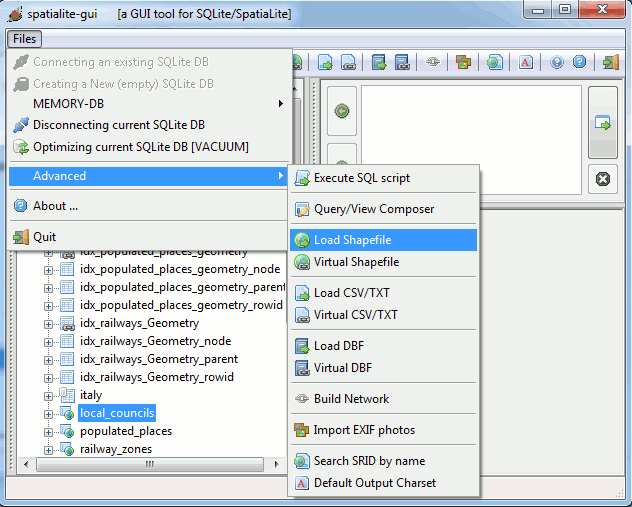
Task: Expand the idx_railways_Geometry_parent node
Action: (x=48, y=360)
